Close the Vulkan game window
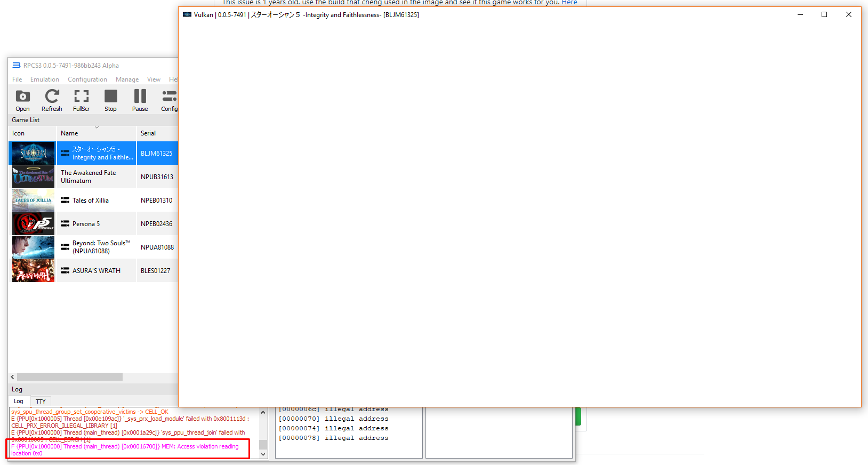The image size is (868, 465). click(849, 14)
